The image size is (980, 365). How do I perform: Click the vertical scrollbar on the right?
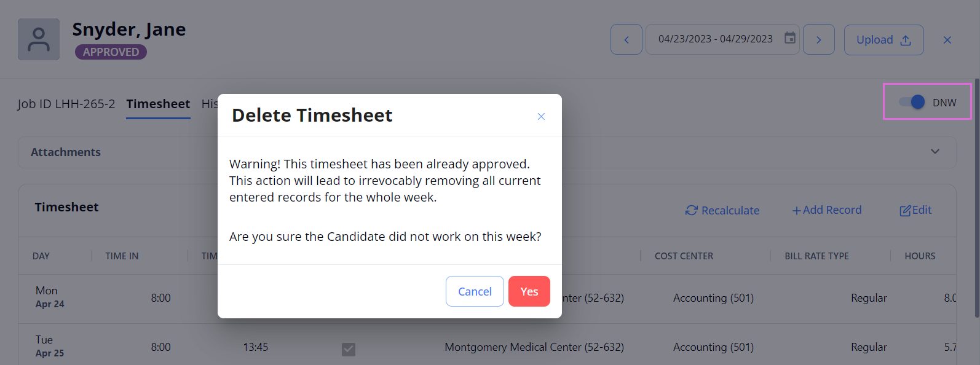pyautogui.click(x=978, y=197)
